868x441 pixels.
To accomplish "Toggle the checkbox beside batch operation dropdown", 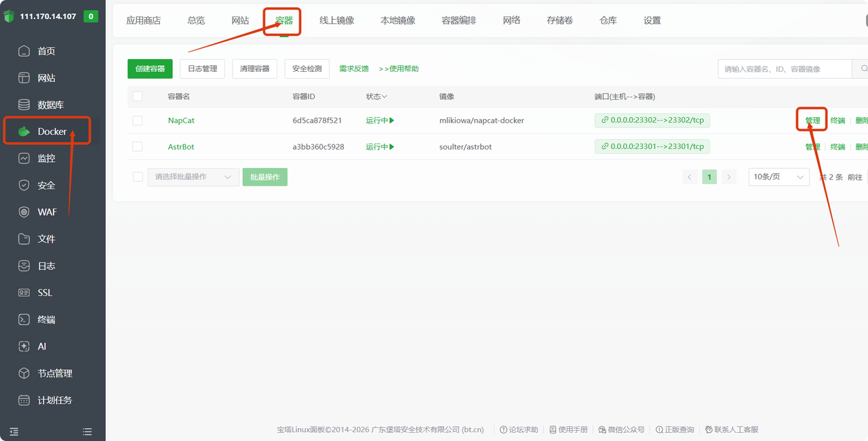I will point(138,177).
